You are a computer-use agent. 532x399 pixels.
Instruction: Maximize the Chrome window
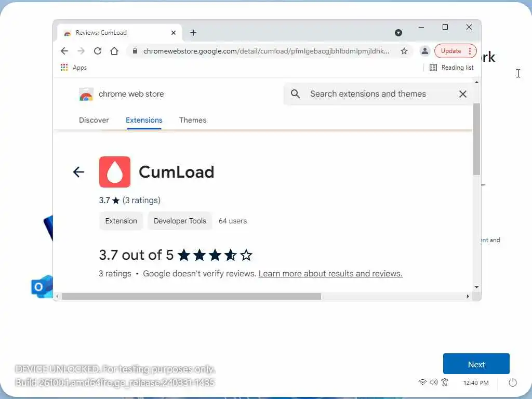(x=445, y=27)
